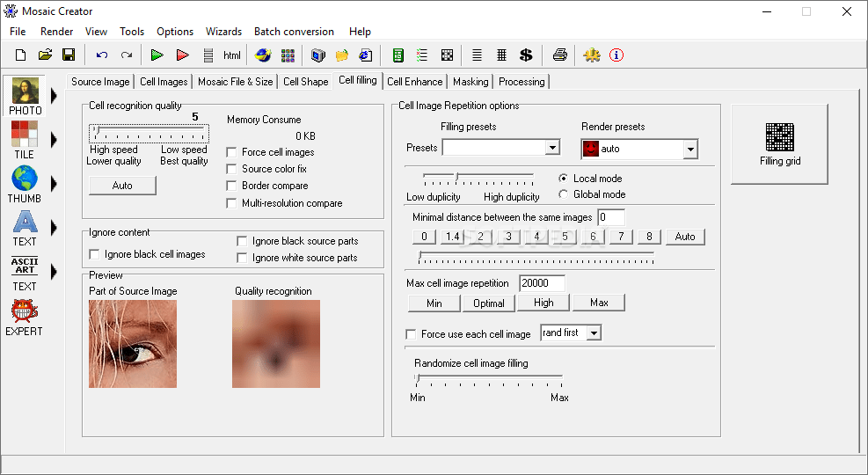Switch to the Cell Enhance tab
Screen dimensions: 868x475
click(414, 82)
